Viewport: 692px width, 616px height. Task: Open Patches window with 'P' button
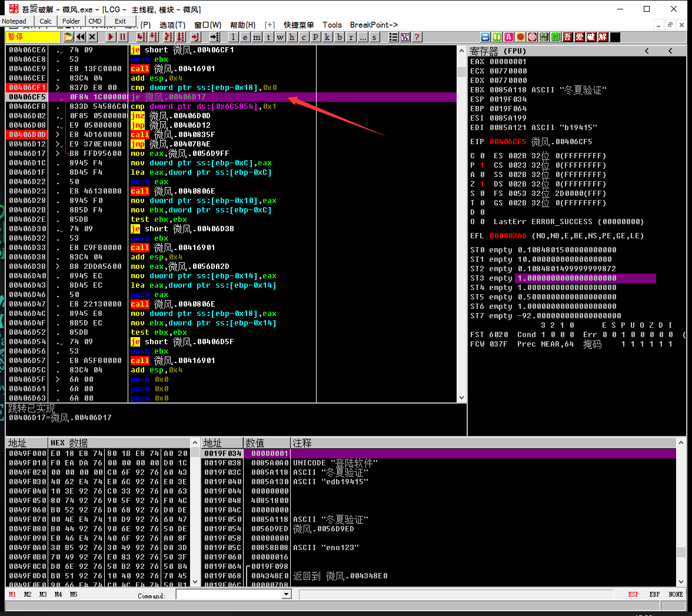[315, 37]
